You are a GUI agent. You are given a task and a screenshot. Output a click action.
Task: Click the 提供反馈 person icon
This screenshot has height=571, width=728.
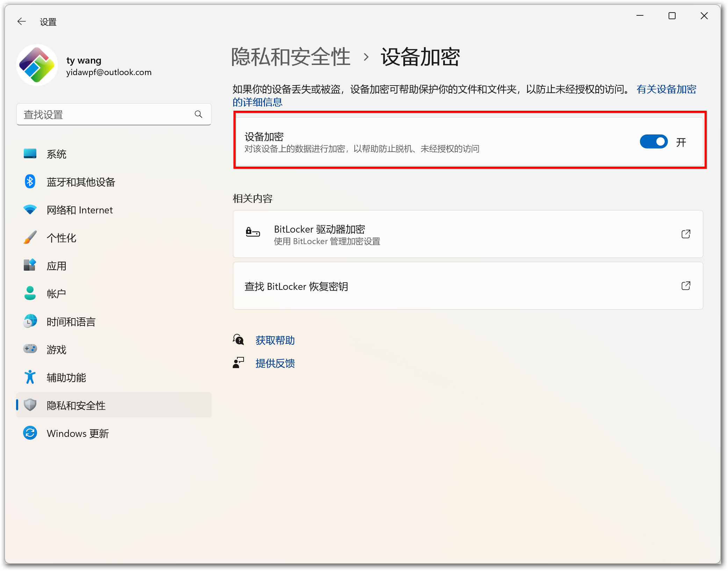[x=239, y=363]
